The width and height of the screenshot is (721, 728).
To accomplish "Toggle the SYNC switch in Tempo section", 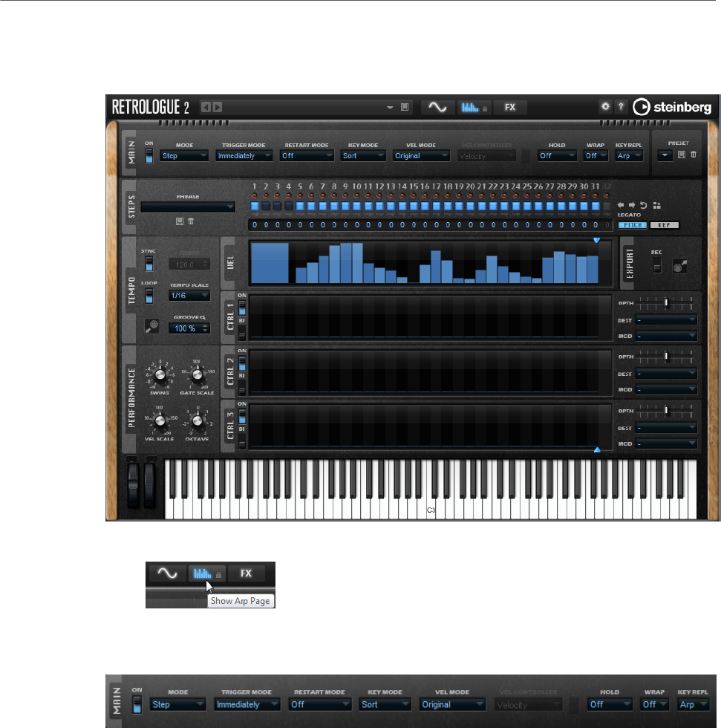I will click(149, 263).
